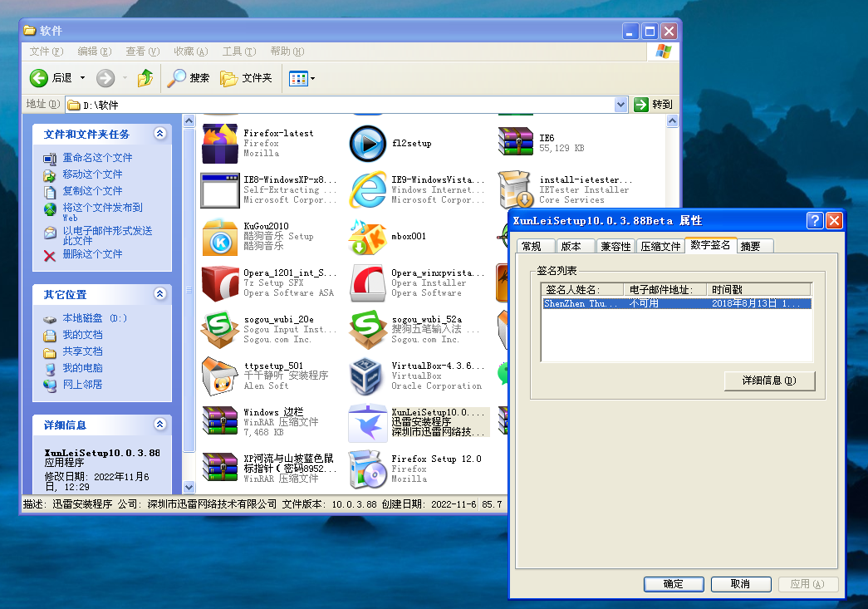Collapse the 文件和文件夹任务 panel
Image resolution: width=868 pixels, height=609 pixels.
pyautogui.click(x=159, y=134)
